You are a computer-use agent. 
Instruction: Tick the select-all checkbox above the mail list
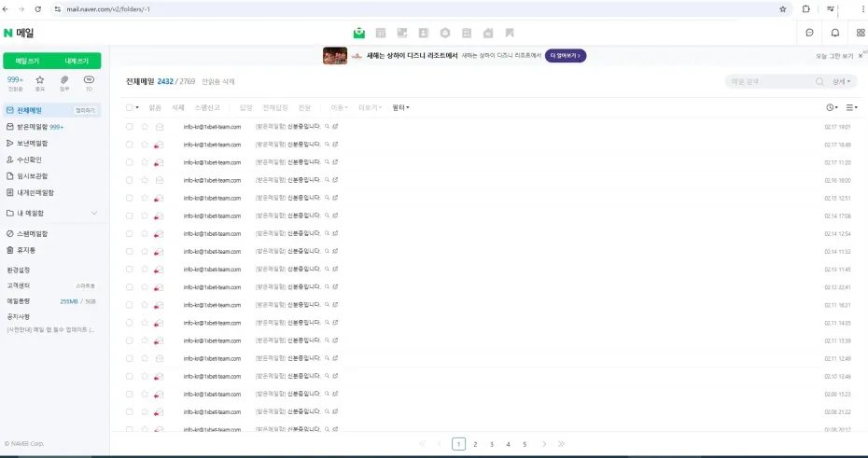coord(130,107)
